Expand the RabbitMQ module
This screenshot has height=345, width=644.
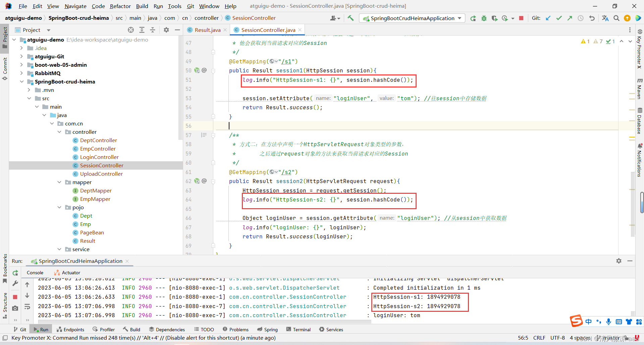tap(21, 73)
